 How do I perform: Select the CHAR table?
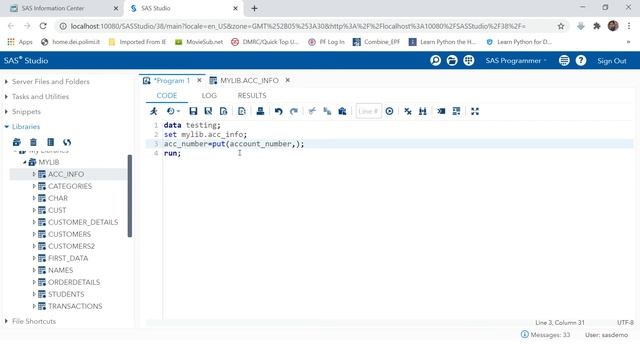[58, 198]
